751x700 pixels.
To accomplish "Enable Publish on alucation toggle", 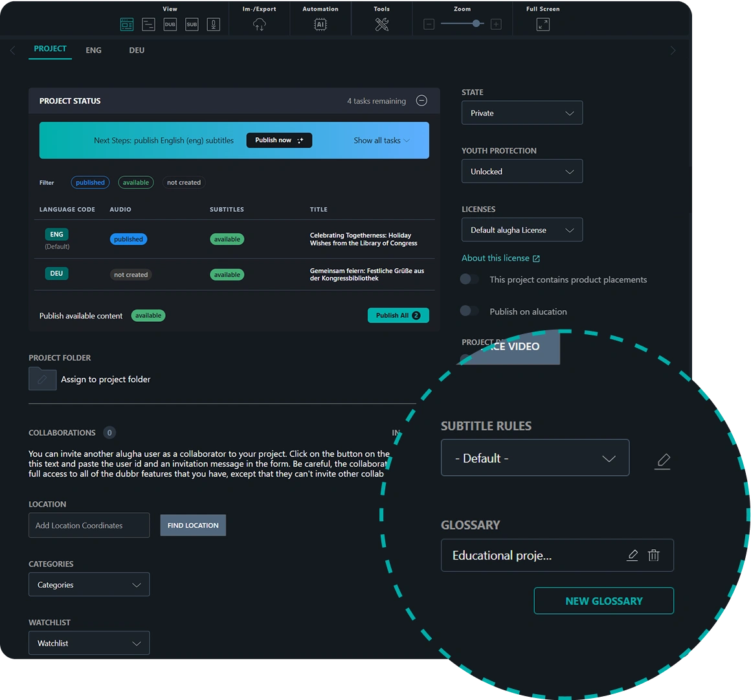I will click(x=469, y=311).
